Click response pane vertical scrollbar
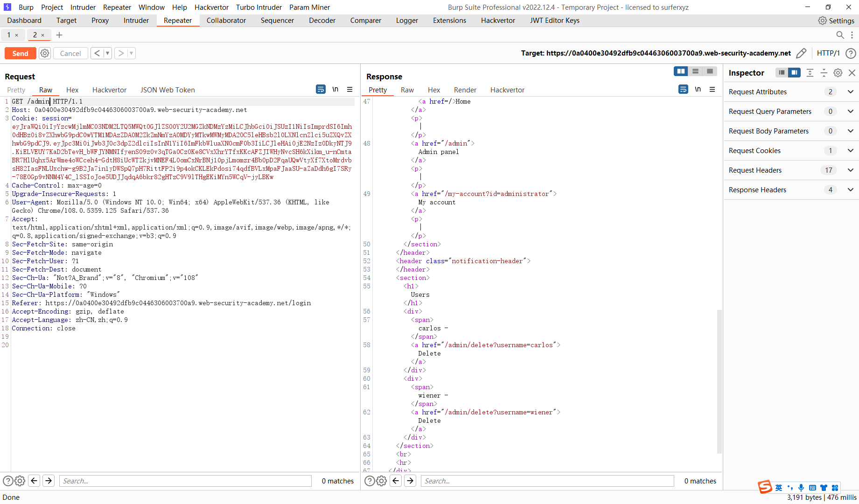 click(x=719, y=381)
